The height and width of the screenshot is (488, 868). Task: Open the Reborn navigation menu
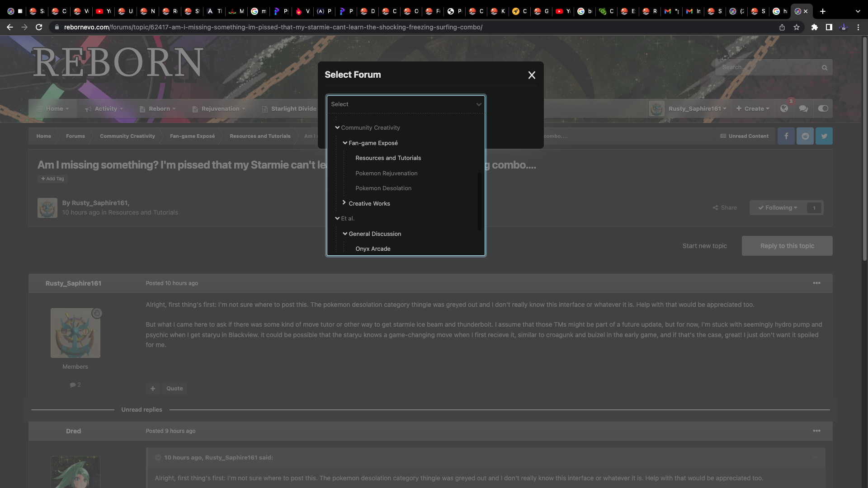(157, 109)
